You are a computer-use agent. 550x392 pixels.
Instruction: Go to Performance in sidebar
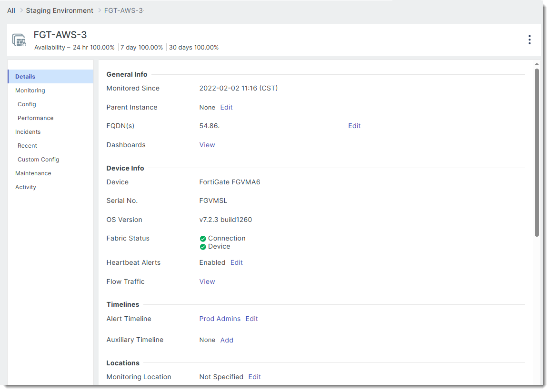point(35,118)
